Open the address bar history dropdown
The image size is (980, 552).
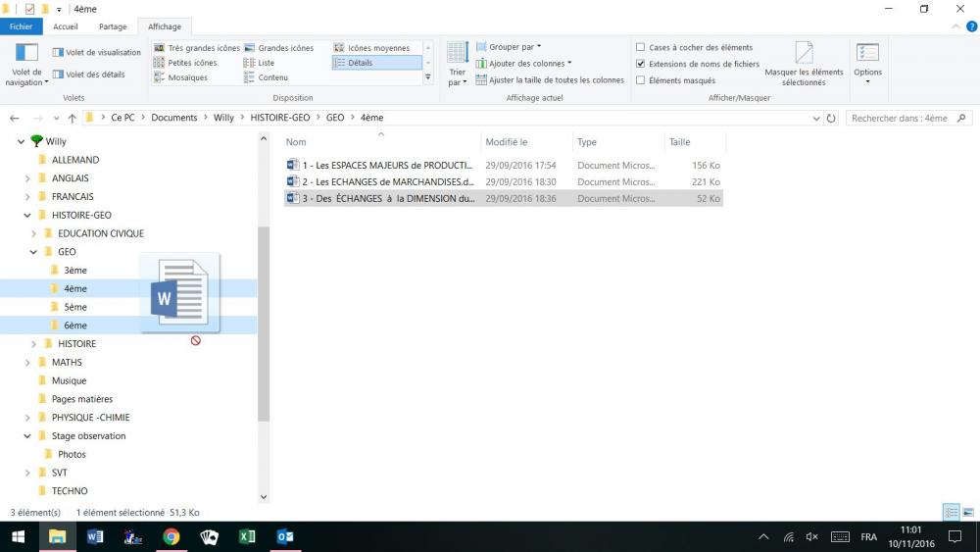(816, 119)
